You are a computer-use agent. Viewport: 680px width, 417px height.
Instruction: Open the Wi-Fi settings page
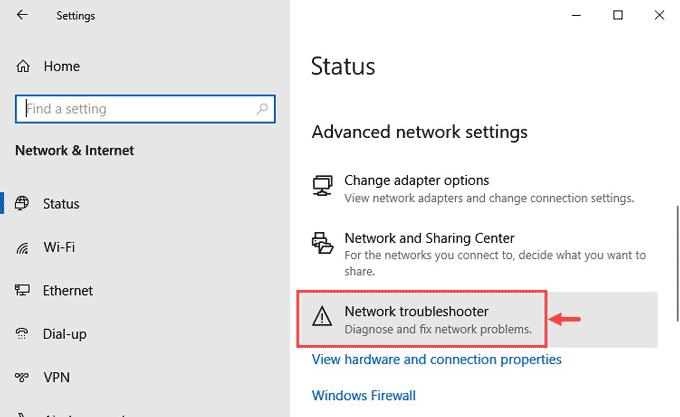coord(59,248)
